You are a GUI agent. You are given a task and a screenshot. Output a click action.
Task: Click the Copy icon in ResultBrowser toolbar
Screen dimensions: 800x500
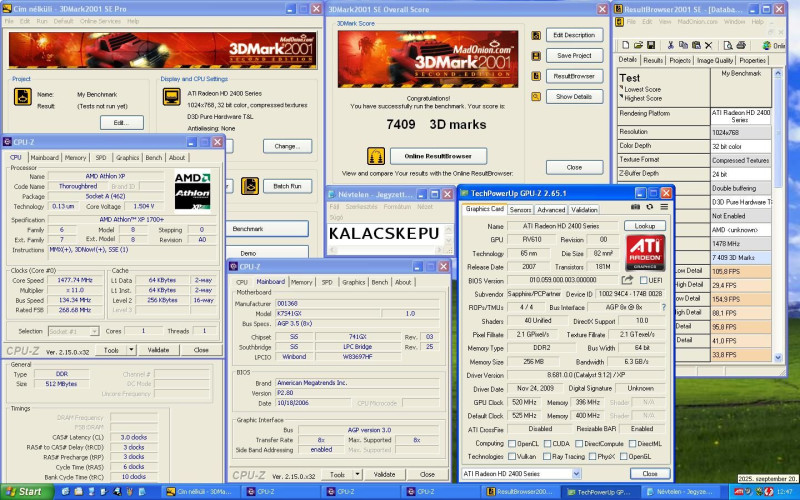[684, 45]
